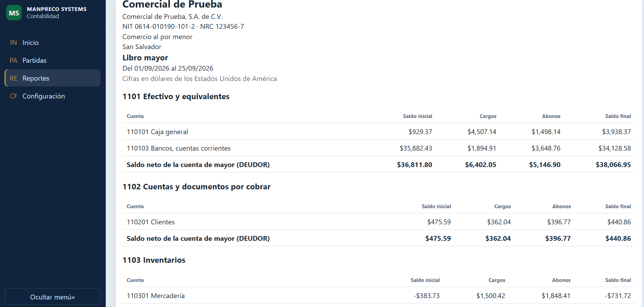Open Configuración in the sidebar

click(53, 96)
